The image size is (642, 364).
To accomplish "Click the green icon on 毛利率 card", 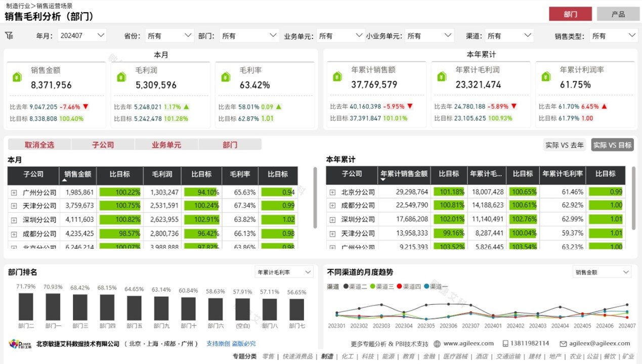I will [x=226, y=77].
